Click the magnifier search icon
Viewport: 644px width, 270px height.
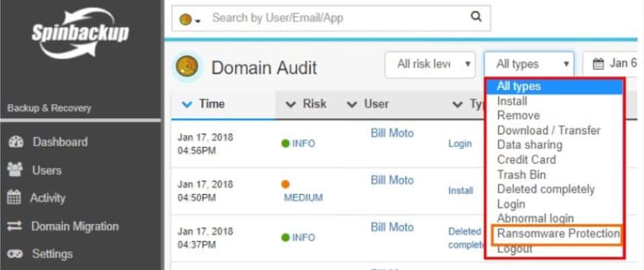(x=476, y=17)
